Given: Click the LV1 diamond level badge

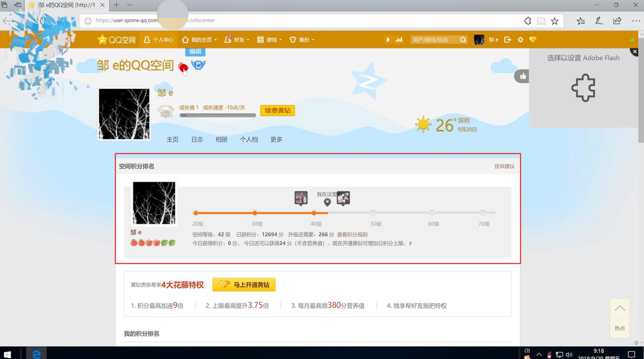Looking at the screenshot, I should [166, 111].
